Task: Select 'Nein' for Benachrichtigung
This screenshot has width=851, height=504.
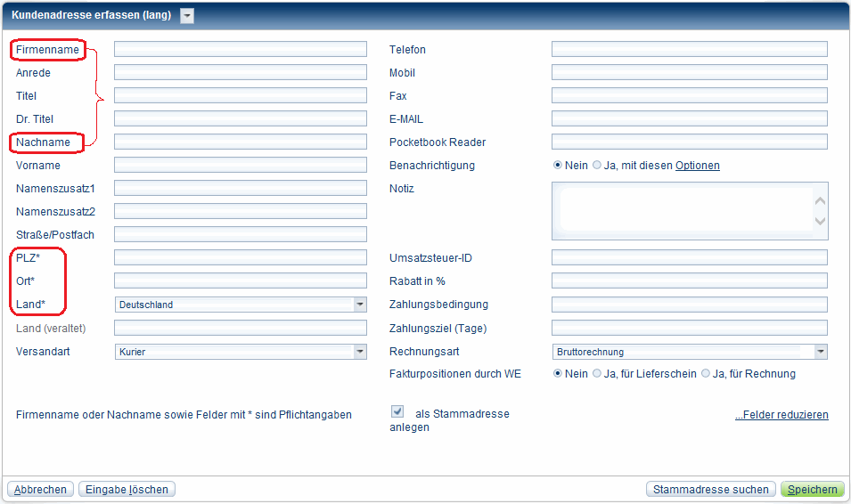Action: pyautogui.click(x=558, y=166)
